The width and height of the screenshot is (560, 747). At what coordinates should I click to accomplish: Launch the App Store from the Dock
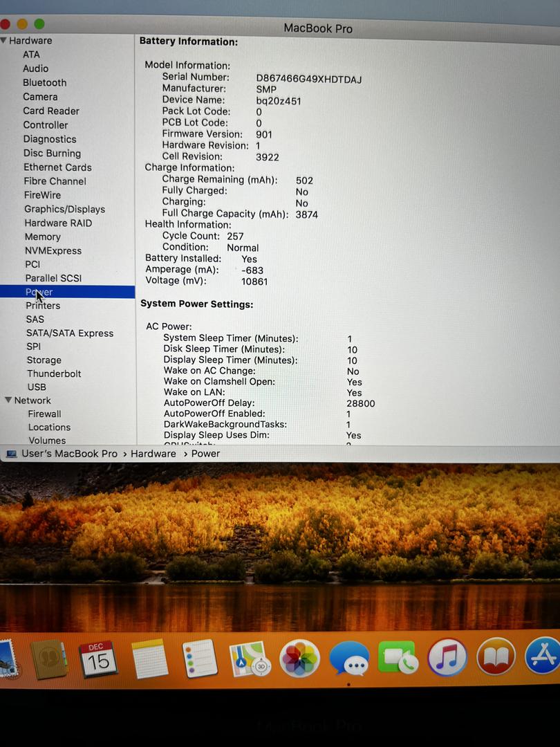[x=543, y=655]
